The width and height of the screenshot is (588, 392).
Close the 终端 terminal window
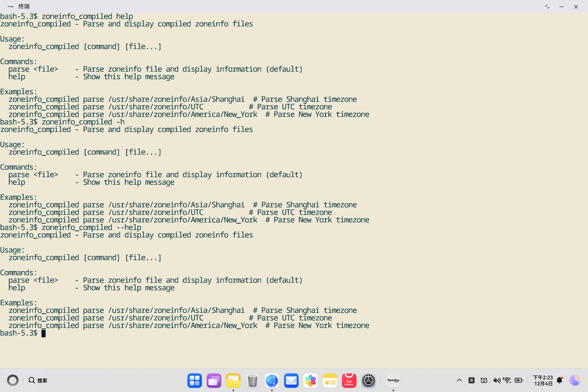(x=576, y=7)
